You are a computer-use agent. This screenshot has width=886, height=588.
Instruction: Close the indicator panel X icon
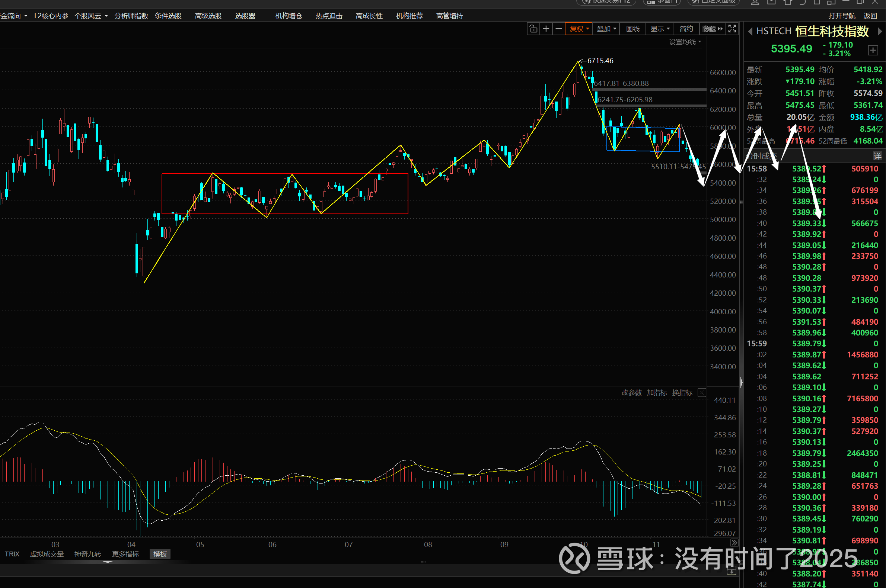click(x=702, y=393)
